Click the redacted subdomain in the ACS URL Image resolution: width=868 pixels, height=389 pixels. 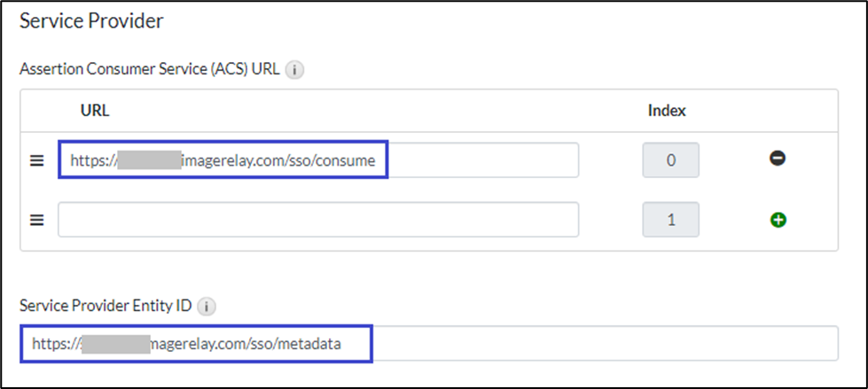click(149, 161)
